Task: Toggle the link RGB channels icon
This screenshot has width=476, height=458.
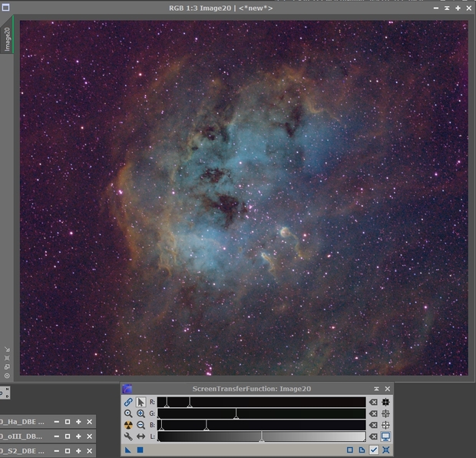Action: click(x=128, y=402)
